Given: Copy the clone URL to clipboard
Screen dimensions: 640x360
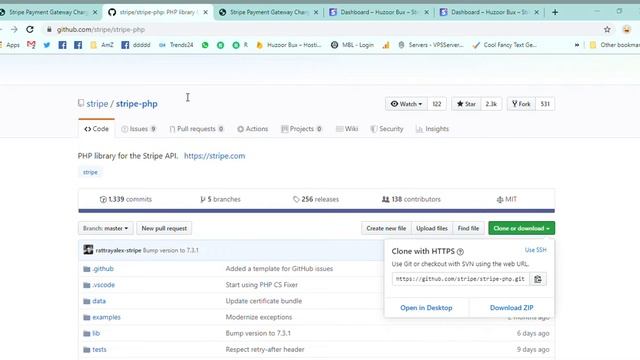Looking at the screenshot, I should click(x=538, y=279).
